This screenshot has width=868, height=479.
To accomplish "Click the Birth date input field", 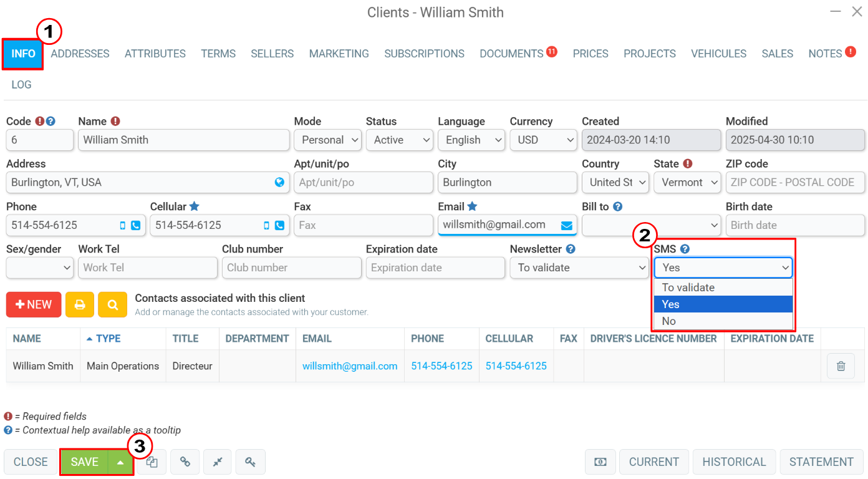I will tap(795, 225).
